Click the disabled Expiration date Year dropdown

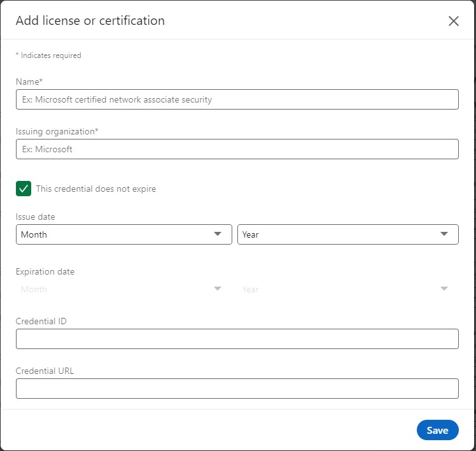(x=348, y=289)
